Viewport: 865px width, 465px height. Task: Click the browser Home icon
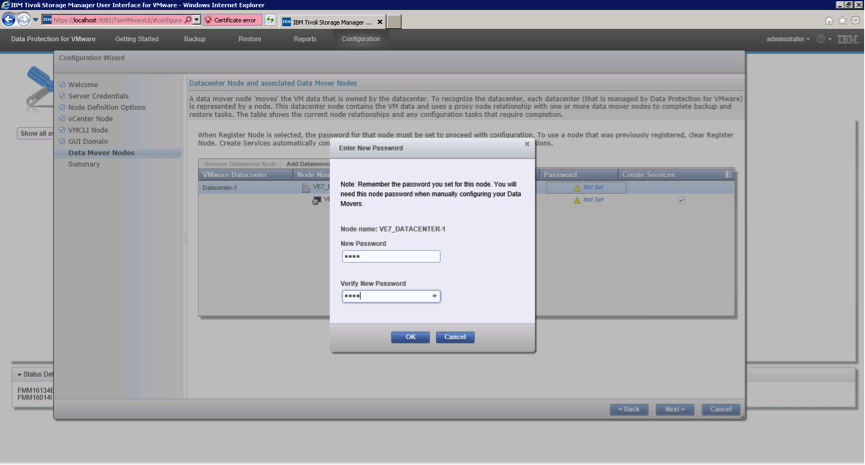(829, 20)
